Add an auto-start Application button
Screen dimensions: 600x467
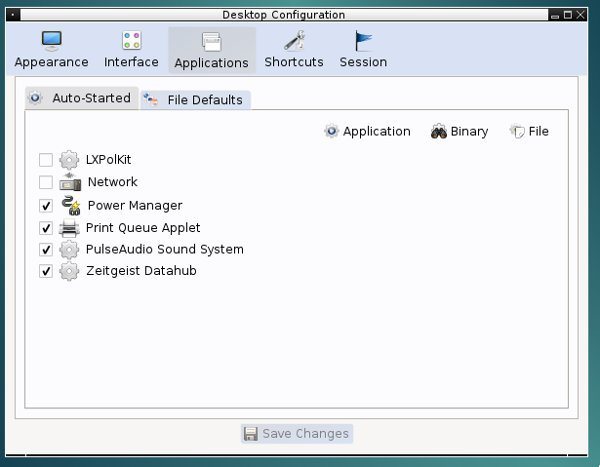(368, 131)
